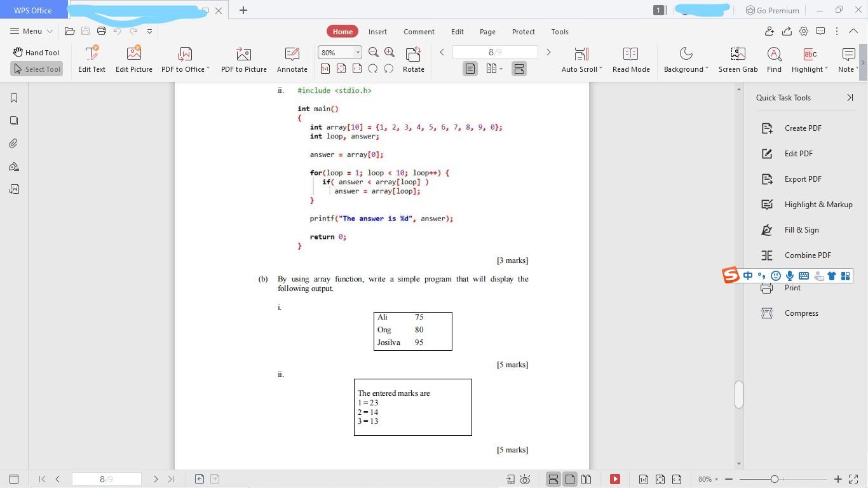Click the vertical scrollbar thumb

738,394
